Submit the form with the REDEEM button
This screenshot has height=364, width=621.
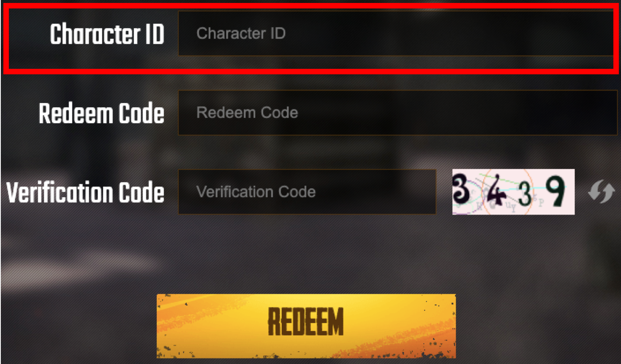[x=306, y=326]
